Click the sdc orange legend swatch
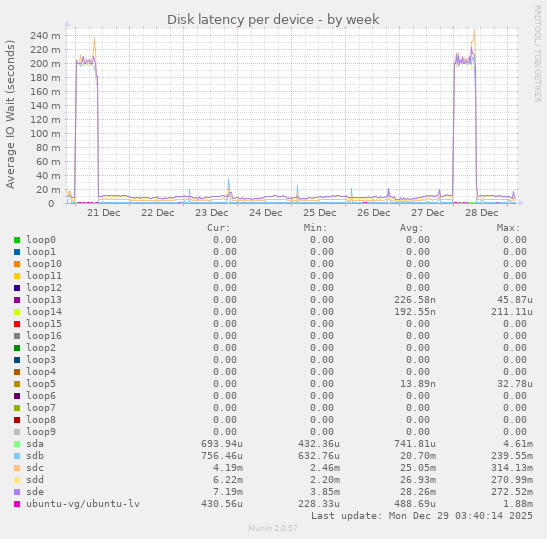This screenshot has height=539, width=547. (x=17, y=468)
